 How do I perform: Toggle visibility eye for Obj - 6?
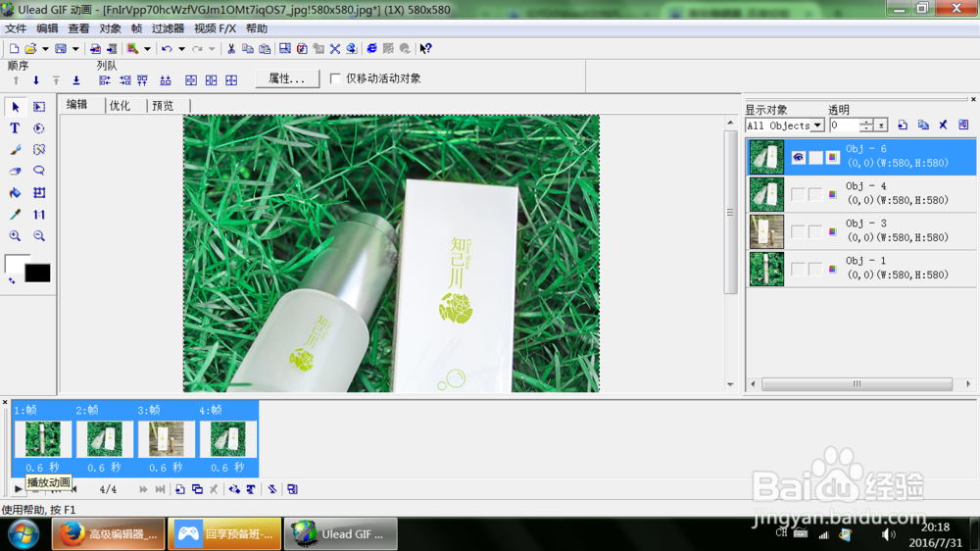click(x=798, y=157)
